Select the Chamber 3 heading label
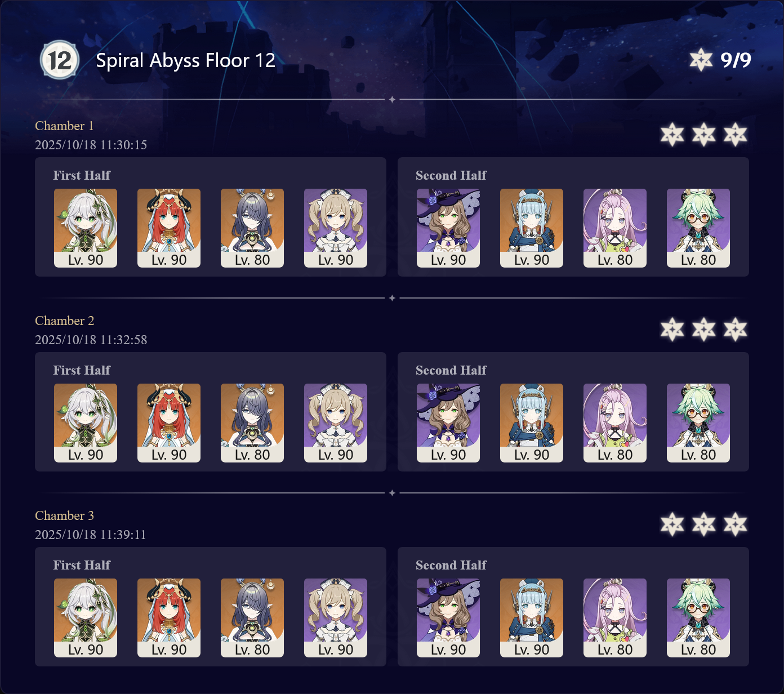 tap(64, 515)
